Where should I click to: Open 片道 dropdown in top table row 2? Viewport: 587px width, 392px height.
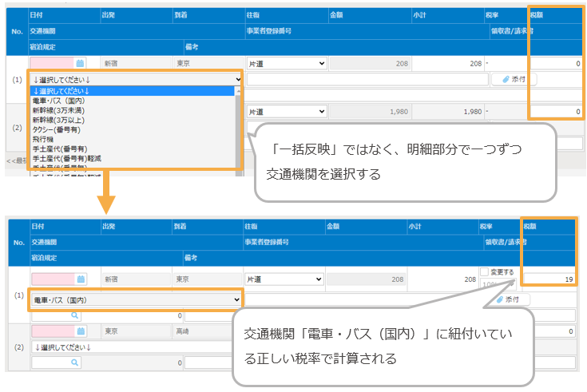pos(286,112)
